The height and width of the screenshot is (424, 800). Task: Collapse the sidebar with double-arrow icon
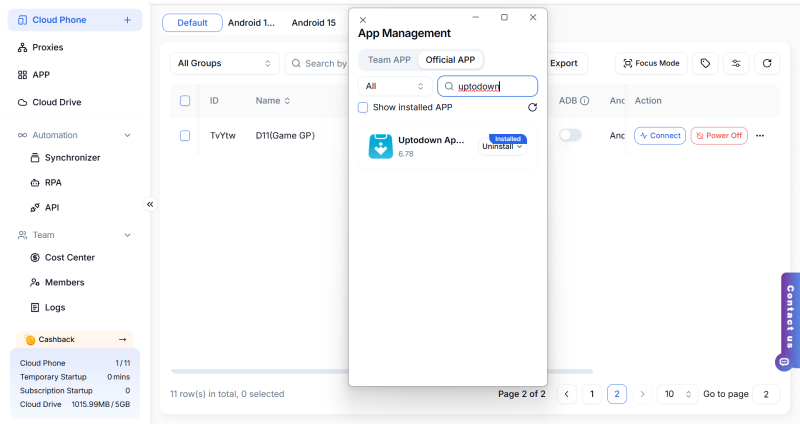point(150,204)
